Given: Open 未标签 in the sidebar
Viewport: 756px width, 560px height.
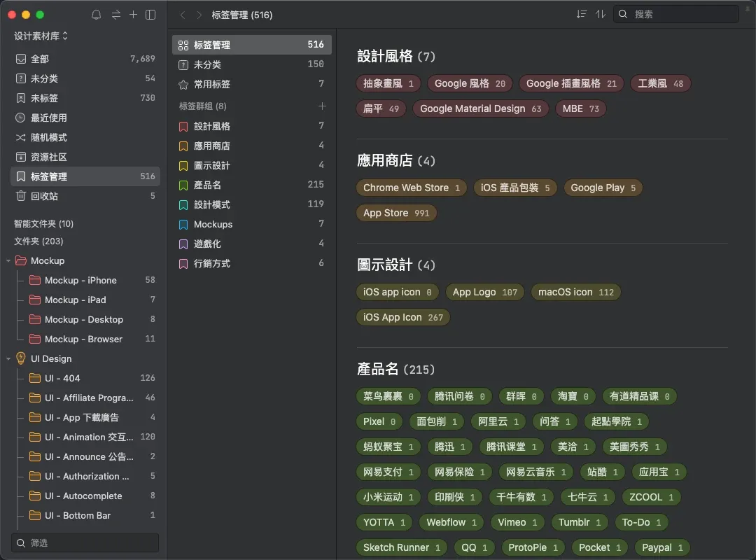Looking at the screenshot, I should [x=85, y=98].
